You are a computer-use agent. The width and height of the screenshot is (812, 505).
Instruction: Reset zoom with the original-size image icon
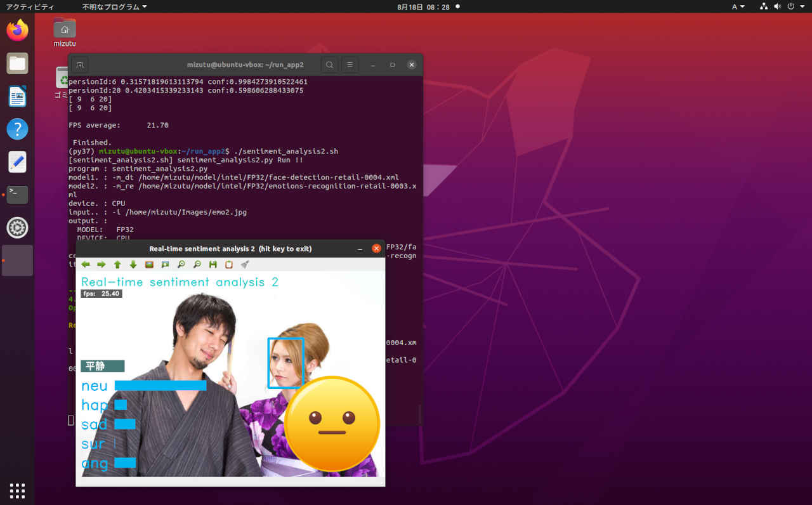pos(150,265)
